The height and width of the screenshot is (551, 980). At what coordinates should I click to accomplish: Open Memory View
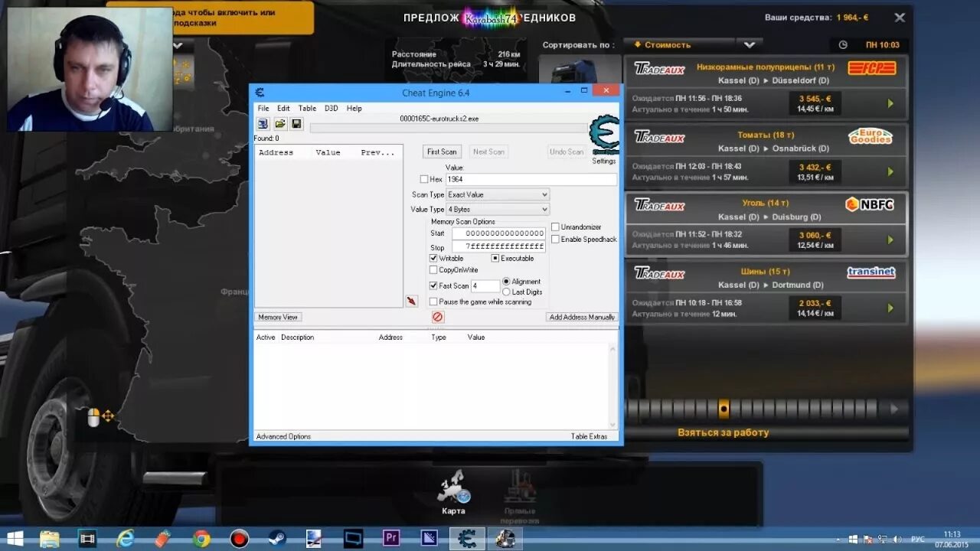(x=278, y=317)
